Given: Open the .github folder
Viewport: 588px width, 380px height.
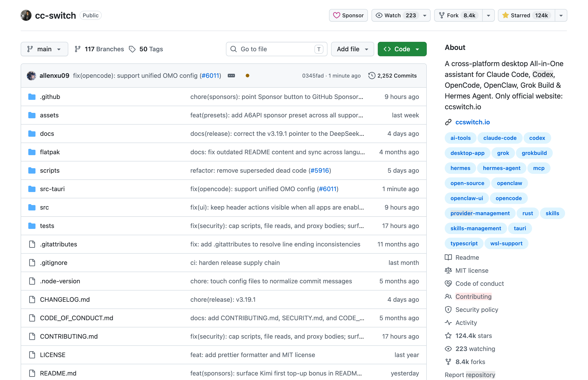Looking at the screenshot, I should [x=50, y=97].
